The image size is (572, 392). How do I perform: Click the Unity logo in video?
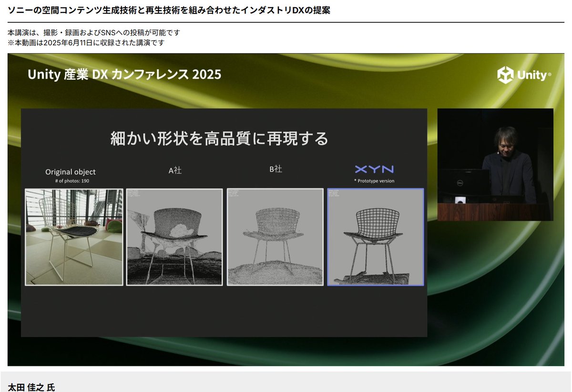click(x=524, y=75)
